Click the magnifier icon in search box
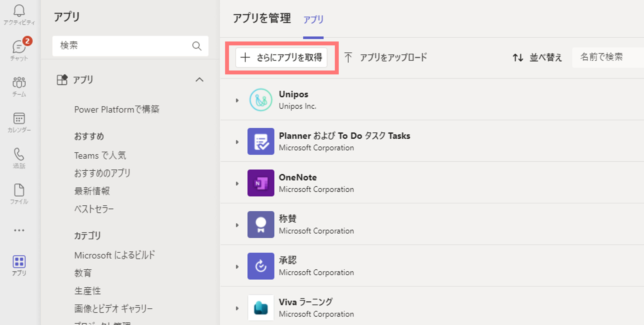644x325 pixels. [x=197, y=46]
